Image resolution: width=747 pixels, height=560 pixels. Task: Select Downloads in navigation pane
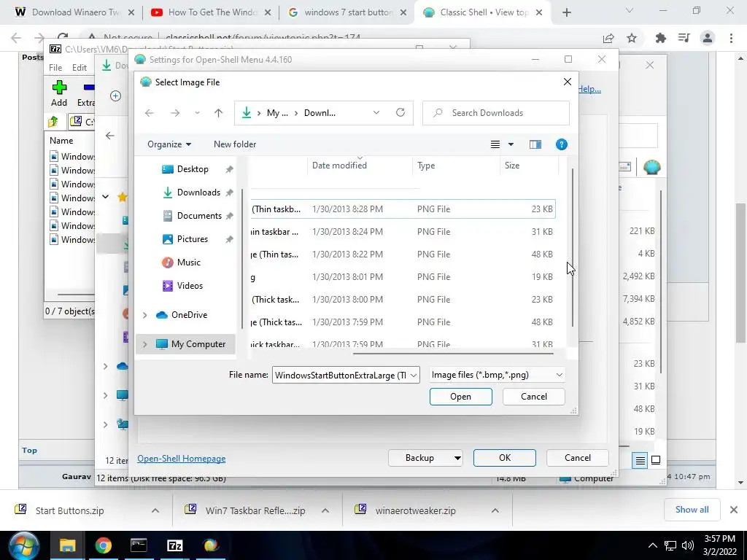tap(198, 192)
